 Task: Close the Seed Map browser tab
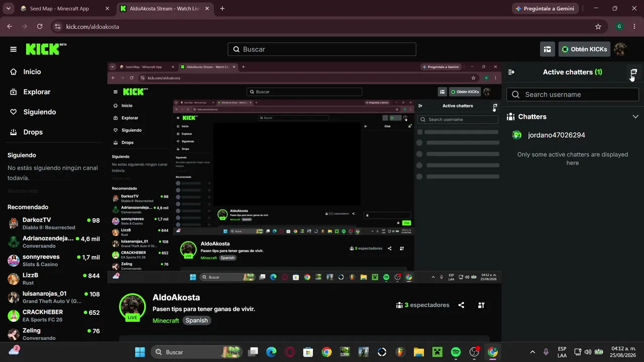(107, 9)
